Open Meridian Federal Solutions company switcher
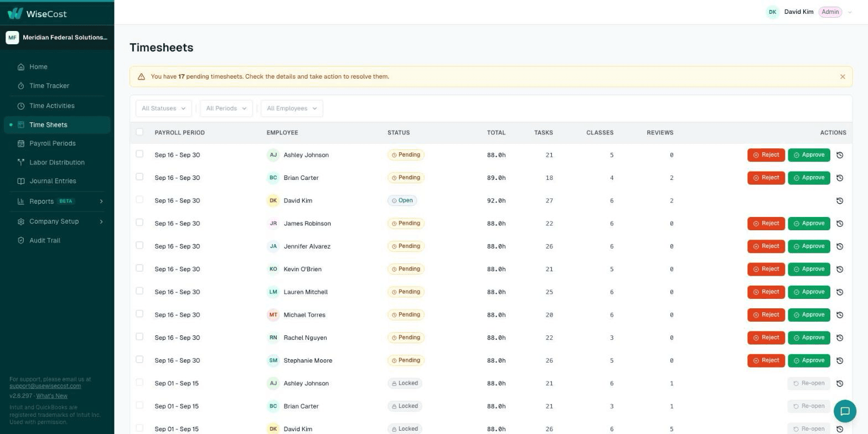 (57, 37)
